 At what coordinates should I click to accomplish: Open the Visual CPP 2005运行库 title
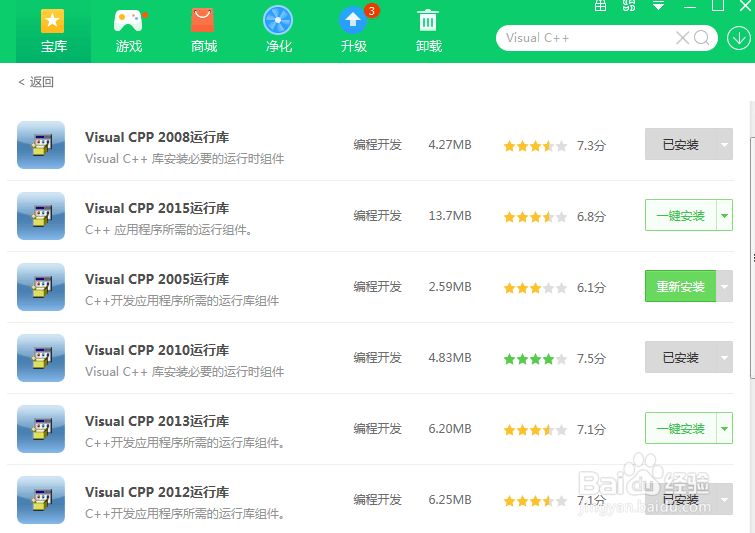157,279
